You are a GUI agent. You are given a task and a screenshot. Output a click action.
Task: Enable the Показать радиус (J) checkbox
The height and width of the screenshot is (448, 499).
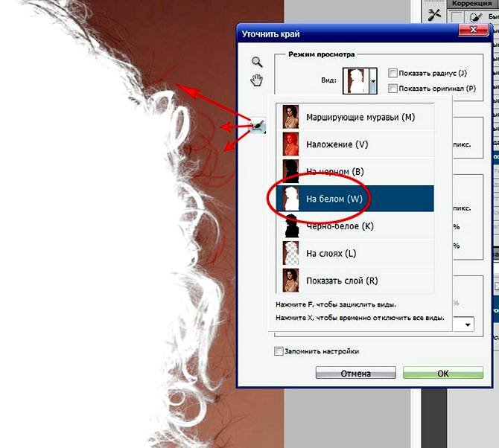(x=392, y=73)
